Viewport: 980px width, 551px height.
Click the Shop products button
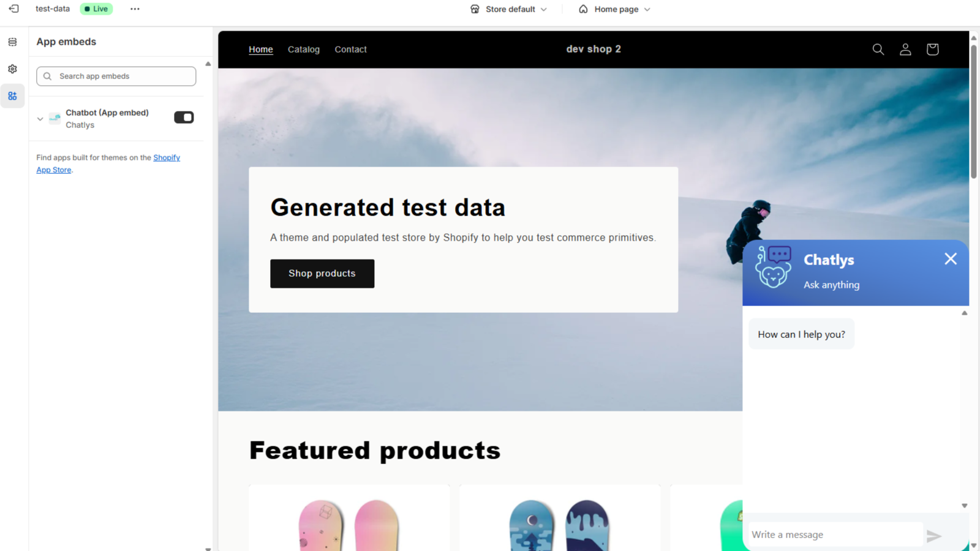click(x=322, y=274)
